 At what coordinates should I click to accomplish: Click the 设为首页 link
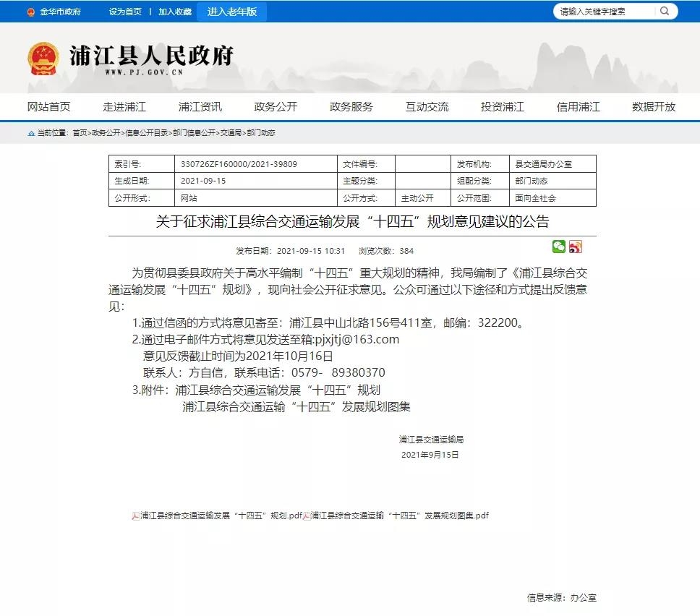pos(125,12)
